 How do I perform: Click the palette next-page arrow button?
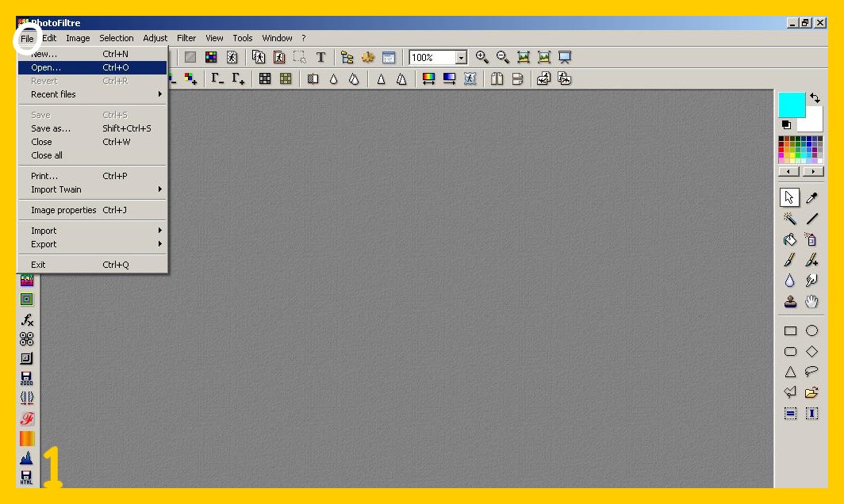pos(812,171)
